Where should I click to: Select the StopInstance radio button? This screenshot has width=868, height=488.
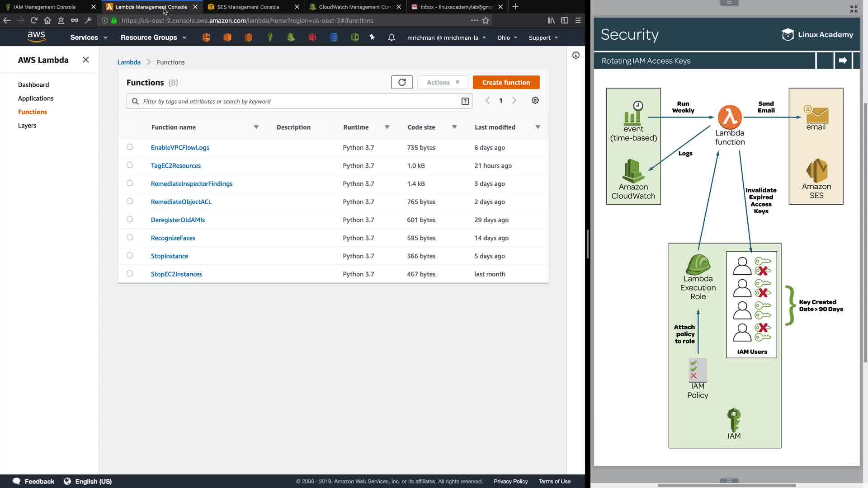click(130, 255)
